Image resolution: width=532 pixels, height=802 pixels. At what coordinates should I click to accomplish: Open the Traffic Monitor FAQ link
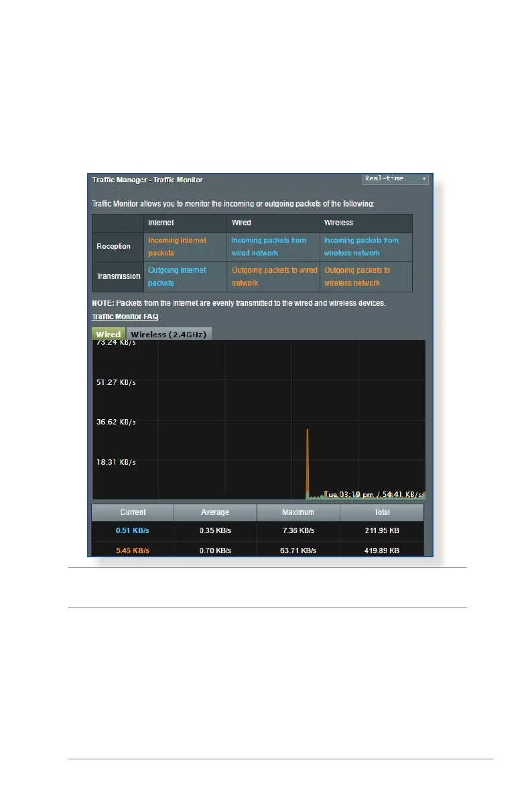click(125, 317)
